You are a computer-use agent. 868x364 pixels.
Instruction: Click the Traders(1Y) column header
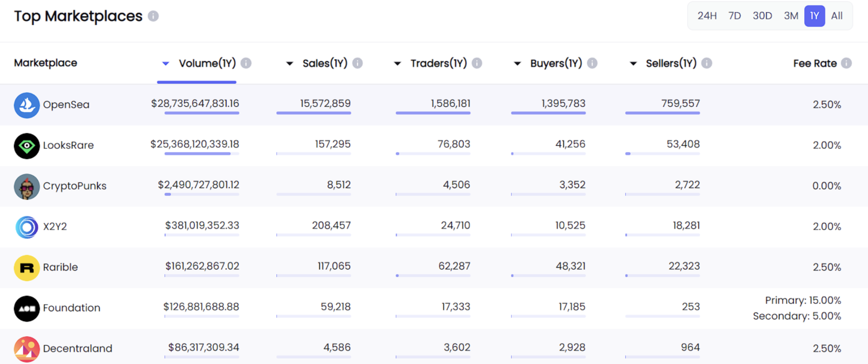coord(439,63)
